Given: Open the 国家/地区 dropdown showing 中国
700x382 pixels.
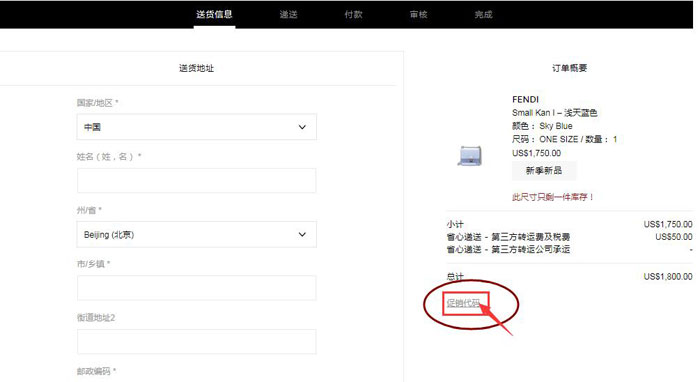Looking at the screenshot, I should tap(196, 127).
